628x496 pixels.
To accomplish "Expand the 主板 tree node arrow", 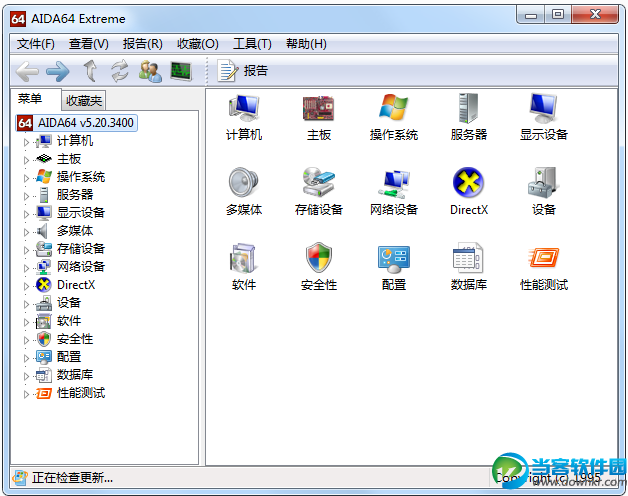I will pos(26,160).
